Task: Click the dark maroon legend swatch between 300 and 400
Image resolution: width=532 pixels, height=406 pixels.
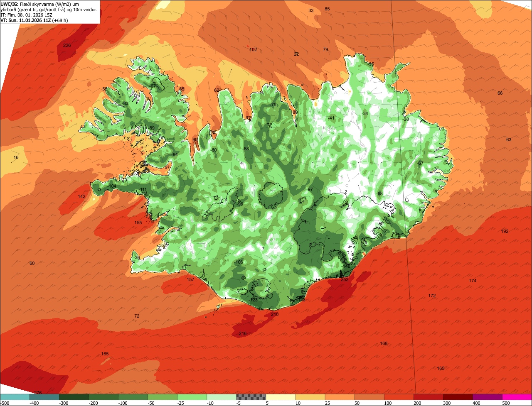Action: point(458,397)
